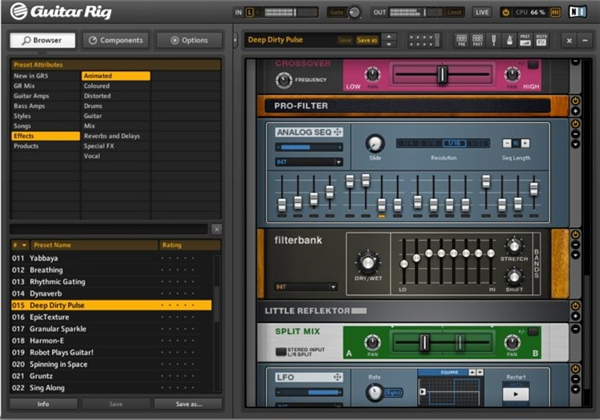Select the Guitar Amps attribute
600x420 pixels.
pos(46,96)
